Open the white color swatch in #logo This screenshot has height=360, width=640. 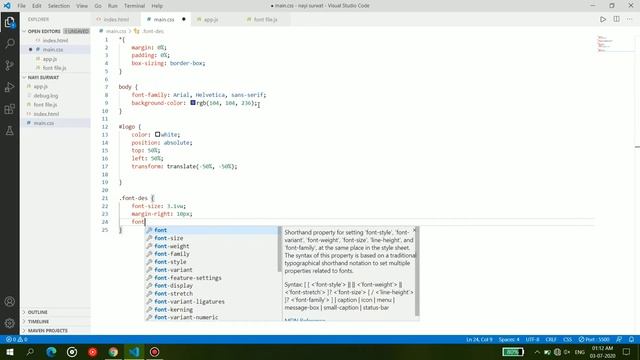pyautogui.click(x=158, y=134)
